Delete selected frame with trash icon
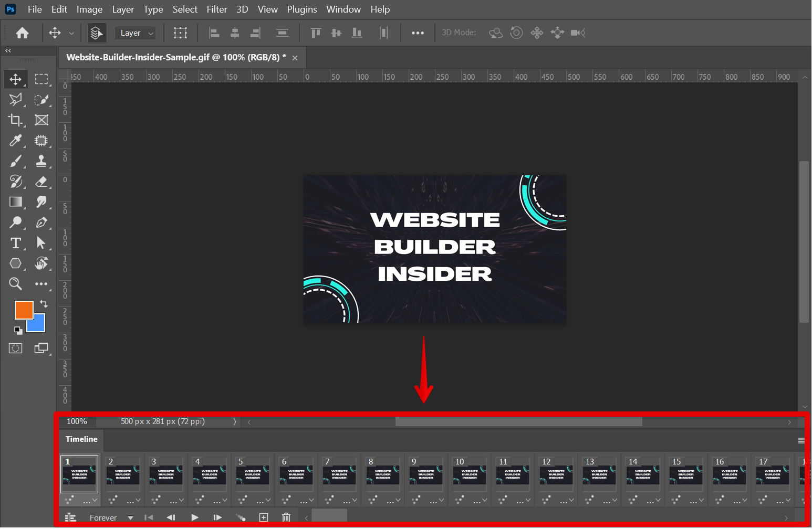Image resolution: width=812 pixels, height=529 pixels. click(286, 517)
